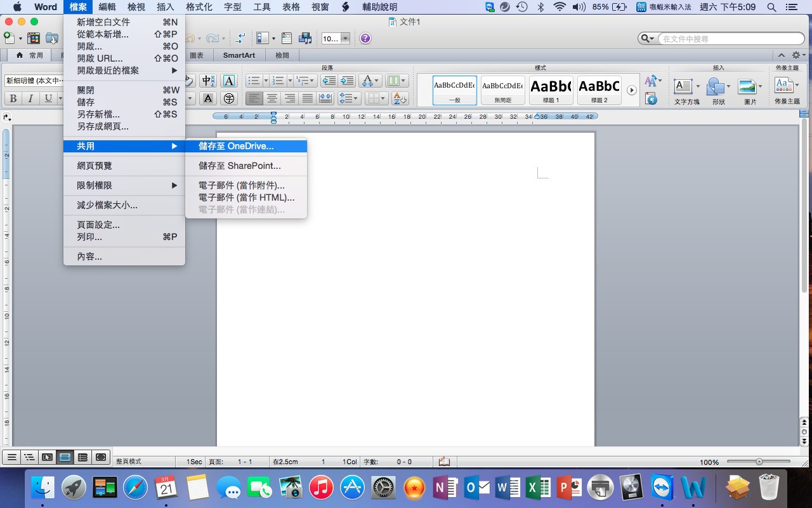812x508 pixels.
Task: Click the phonetic guide 中 icon
Action: coord(208,81)
